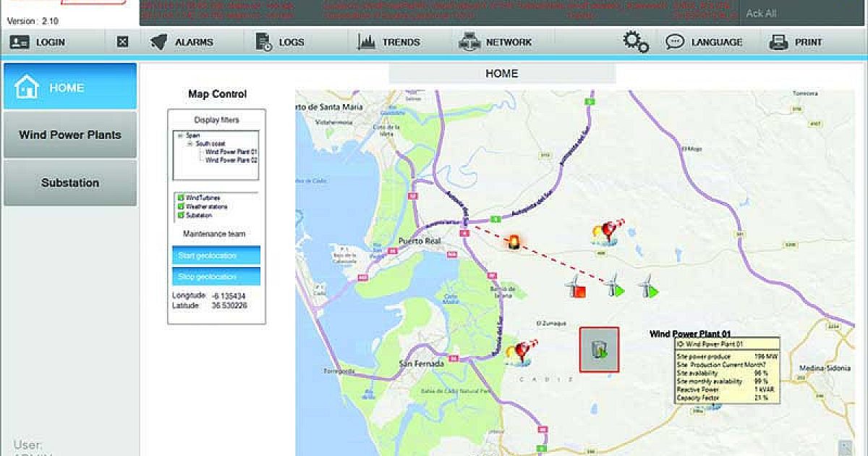Select Wind Power Plant 02 in tree
Image resolution: width=868 pixels, height=456 pixels.
click(231, 160)
